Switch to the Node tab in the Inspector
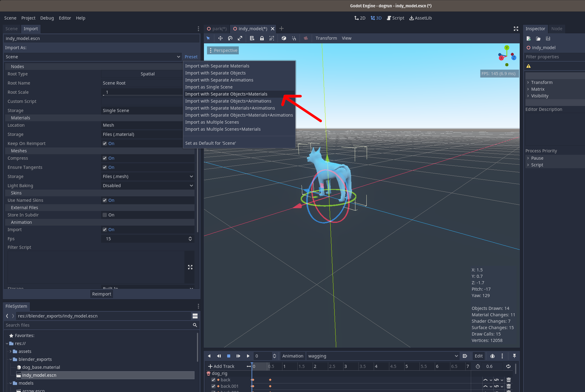The height and width of the screenshot is (392, 585). pos(556,29)
